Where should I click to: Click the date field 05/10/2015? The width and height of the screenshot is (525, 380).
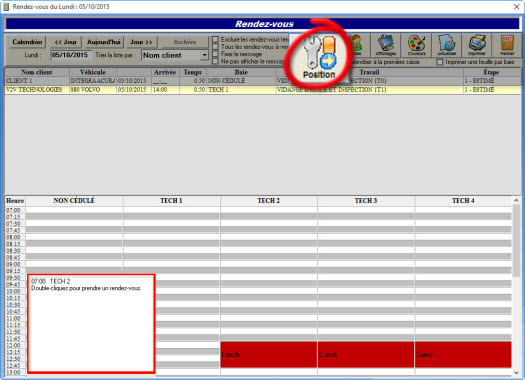point(71,55)
